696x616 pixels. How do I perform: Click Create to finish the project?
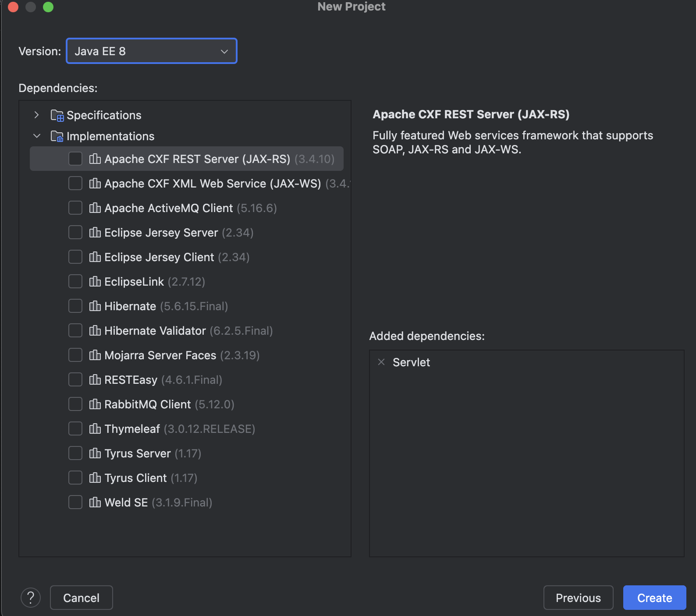coord(654,598)
